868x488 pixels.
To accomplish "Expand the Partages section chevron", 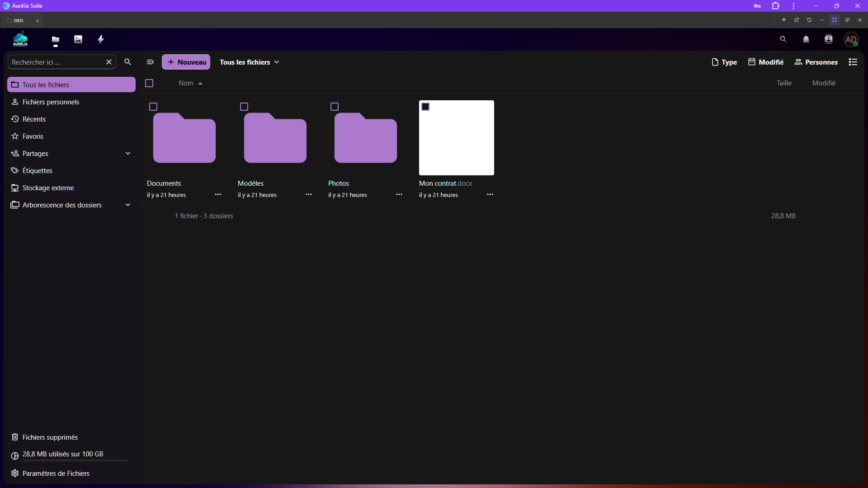I will pyautogui.click(x=128, y=154).
